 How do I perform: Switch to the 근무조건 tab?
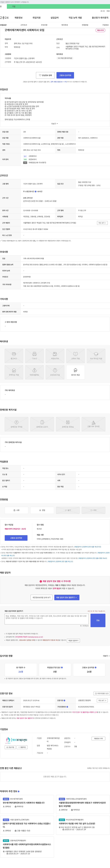24,25
